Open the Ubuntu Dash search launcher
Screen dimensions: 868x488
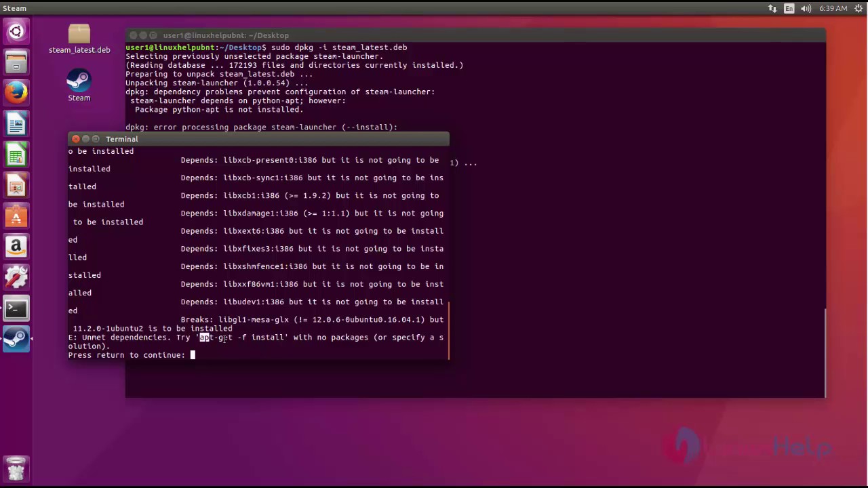16,31
